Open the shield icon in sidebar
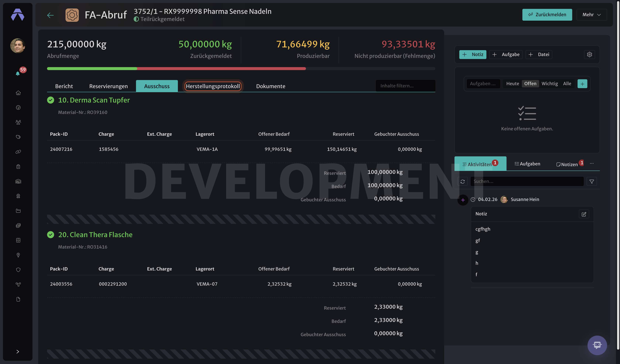Viewport: 620px width, 364px height. point(18,270)
